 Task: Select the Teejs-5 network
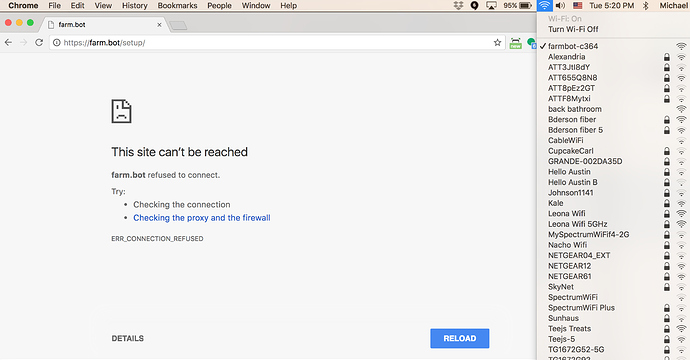pos(613,339)
